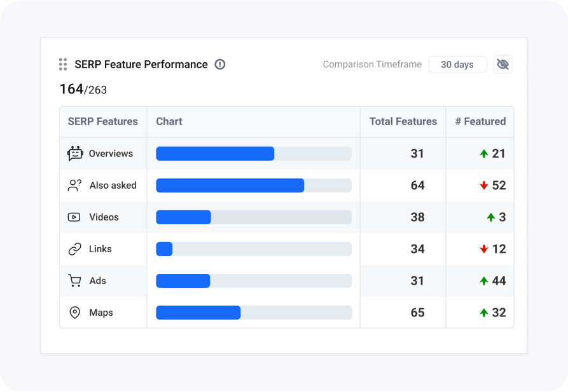
Task: Select the SERP Features column header
Action: click(x=102, y=121)
